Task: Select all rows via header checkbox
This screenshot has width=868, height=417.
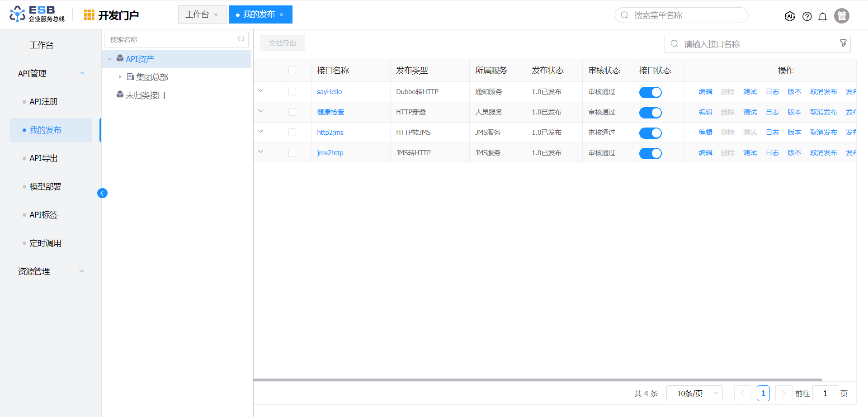Action: click(x=292, y=71)
